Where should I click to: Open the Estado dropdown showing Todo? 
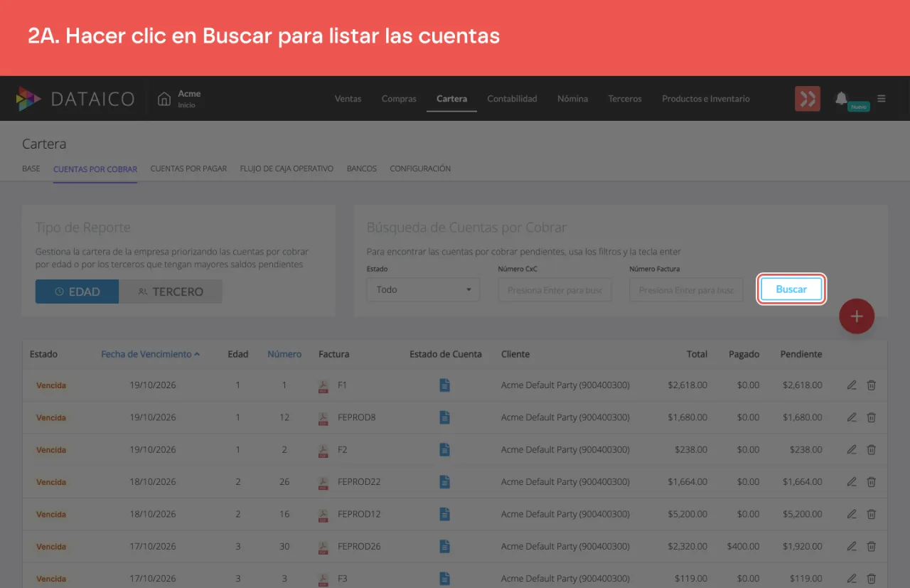tap(423, 289)
